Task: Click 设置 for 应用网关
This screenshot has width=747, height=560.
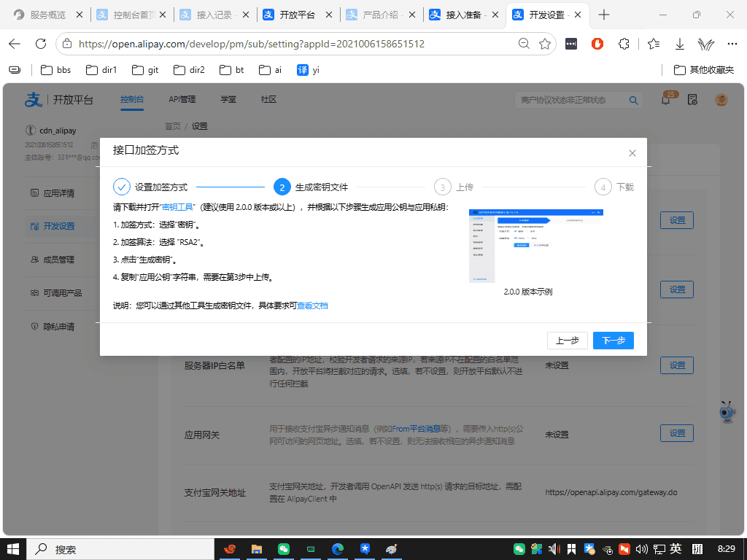Action: (677, 433)
